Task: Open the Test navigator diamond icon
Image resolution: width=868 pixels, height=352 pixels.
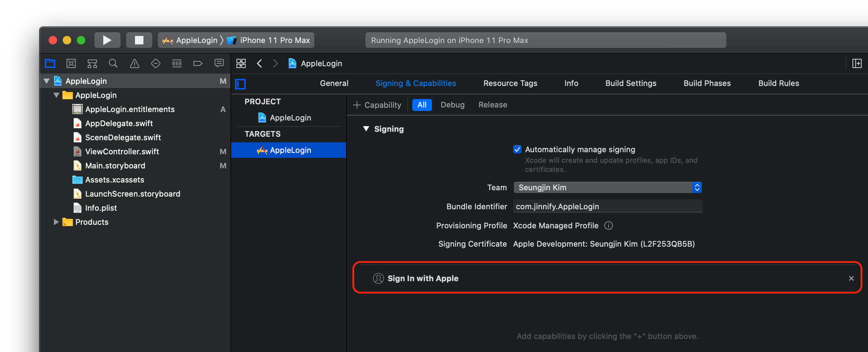Action: click(156, 63)
